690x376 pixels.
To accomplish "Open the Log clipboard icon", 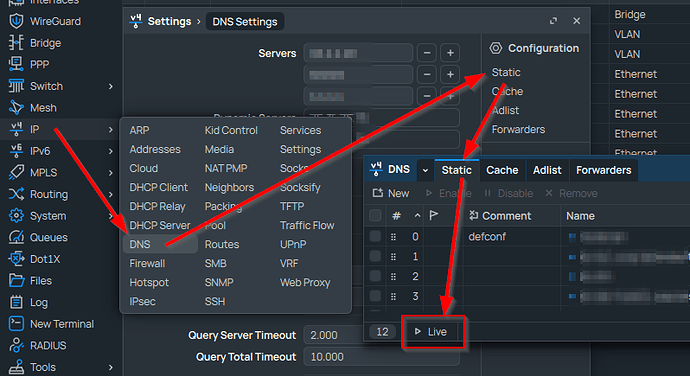I will click(x=16, y=302).
